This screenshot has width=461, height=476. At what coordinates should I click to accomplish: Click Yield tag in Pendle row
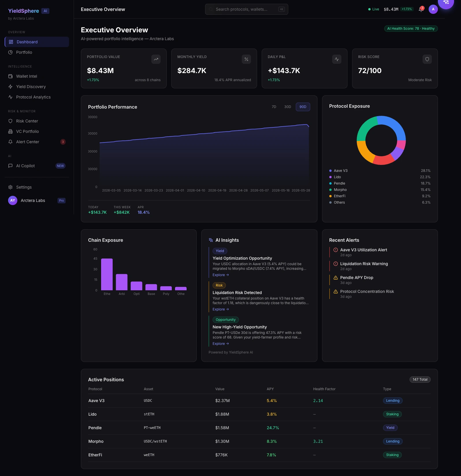390,428
